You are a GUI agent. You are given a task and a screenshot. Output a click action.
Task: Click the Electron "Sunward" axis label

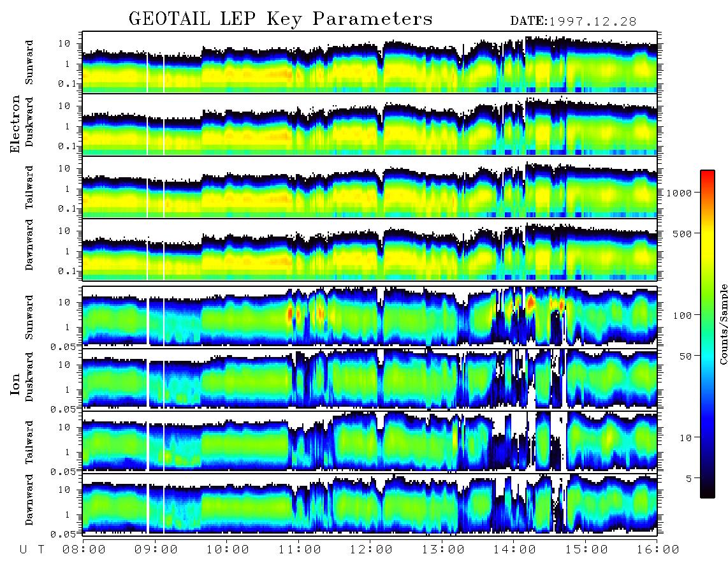(29, 62)
